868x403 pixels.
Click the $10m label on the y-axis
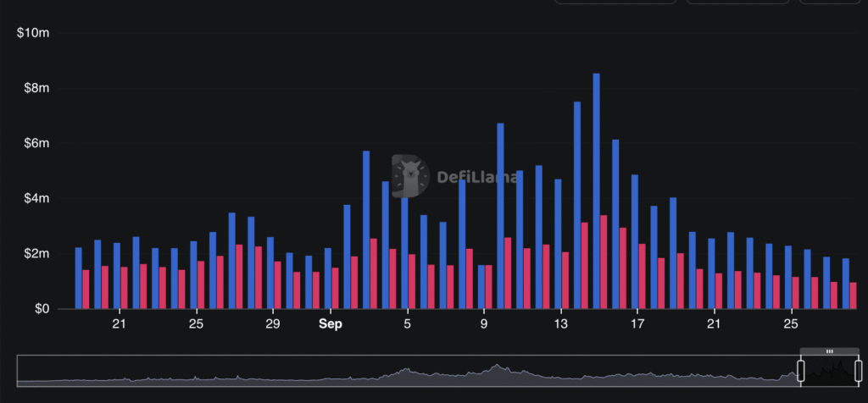point(33,33)
